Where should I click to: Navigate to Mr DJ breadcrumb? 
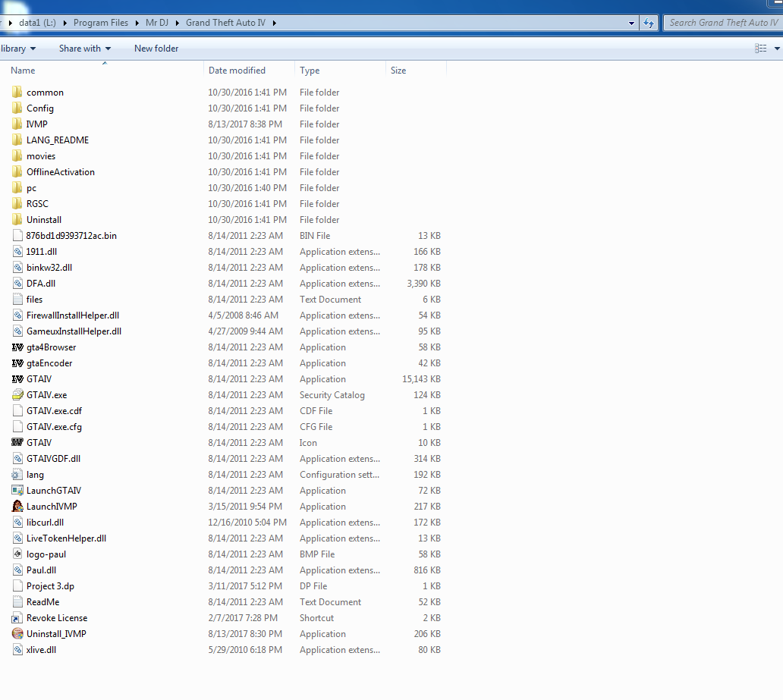click(157, 23)
